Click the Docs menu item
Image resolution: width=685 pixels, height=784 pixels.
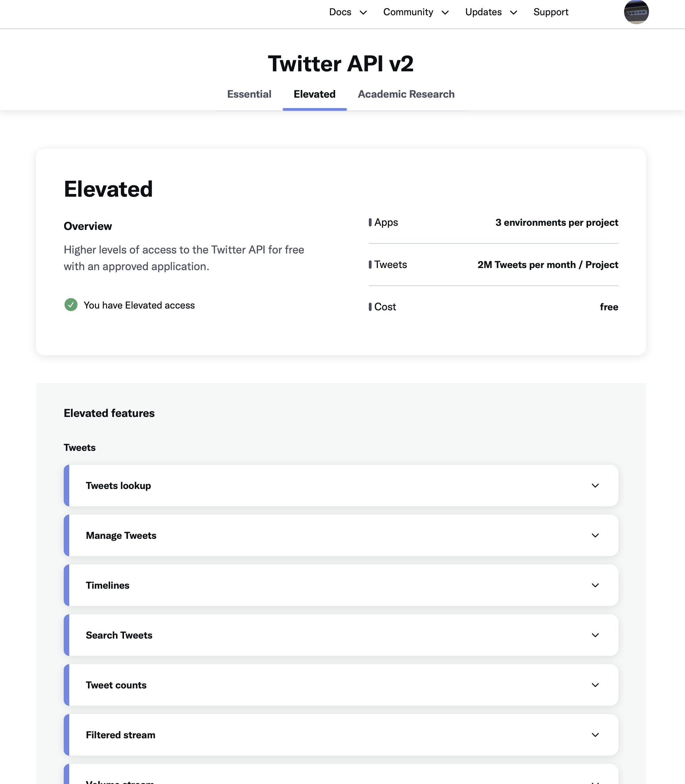coord(340,12)
